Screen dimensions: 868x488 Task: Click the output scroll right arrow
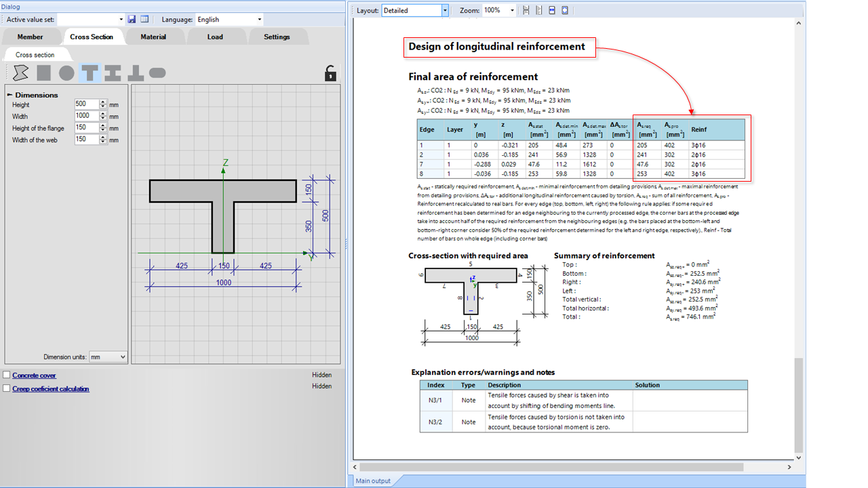(x=789, y=467)
